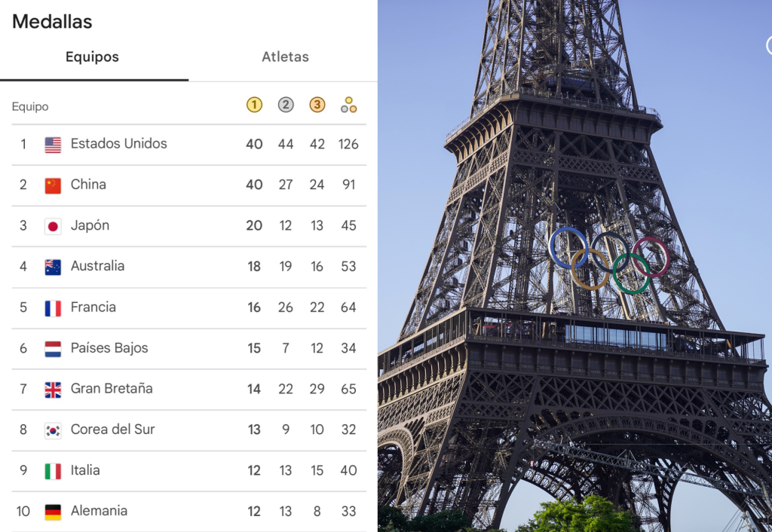Click the Japón flag icon
This screenshot has width=772, height=532.
(53, 226)
